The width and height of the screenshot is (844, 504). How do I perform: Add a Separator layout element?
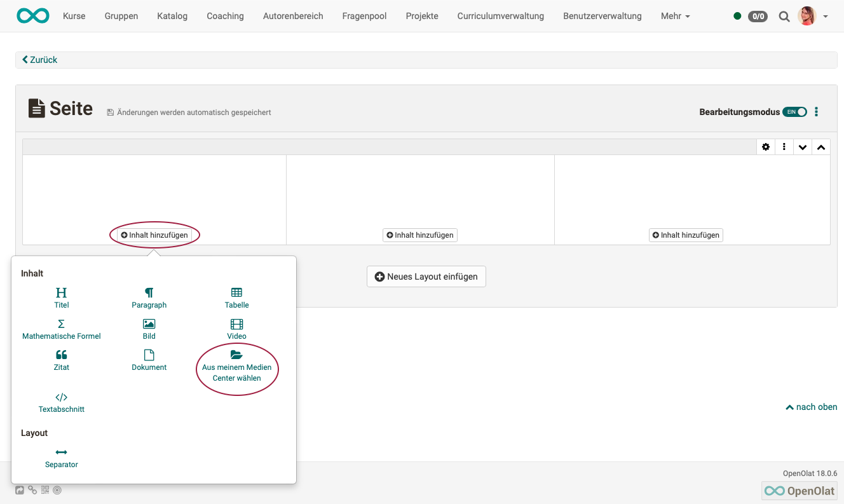click(61, 458)
